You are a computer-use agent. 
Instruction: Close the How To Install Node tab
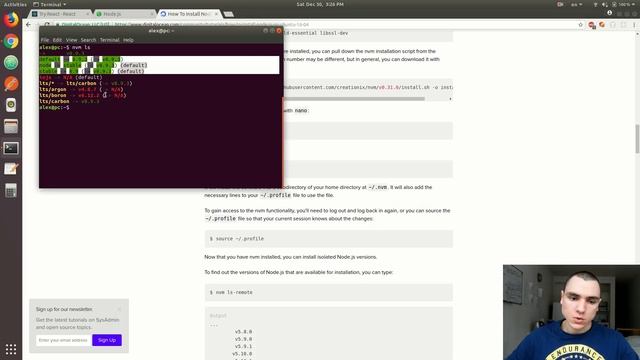click(x=216, y=14)
